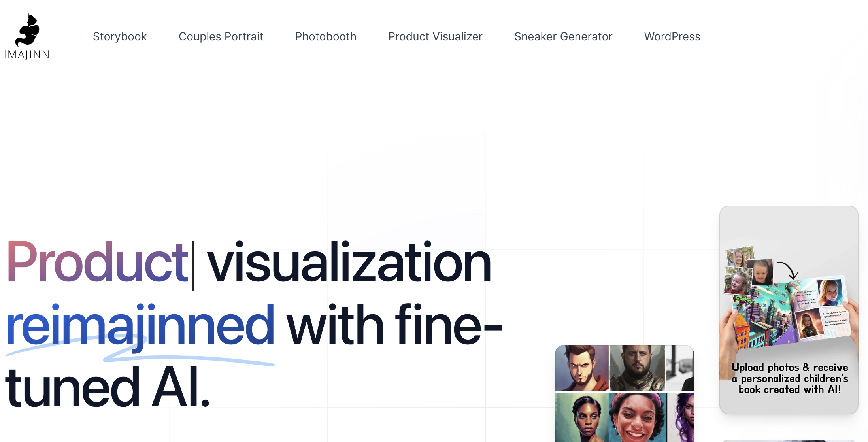Click the Imajinn genie logo icon
Viewport: 868px width, 442px height.
click(x=28, y=30)
